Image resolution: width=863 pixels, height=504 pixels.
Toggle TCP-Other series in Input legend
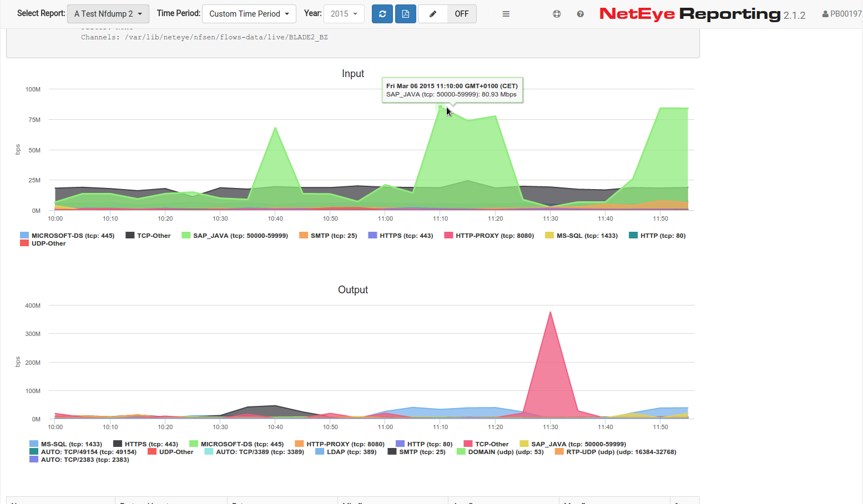[x=148, y=236]
